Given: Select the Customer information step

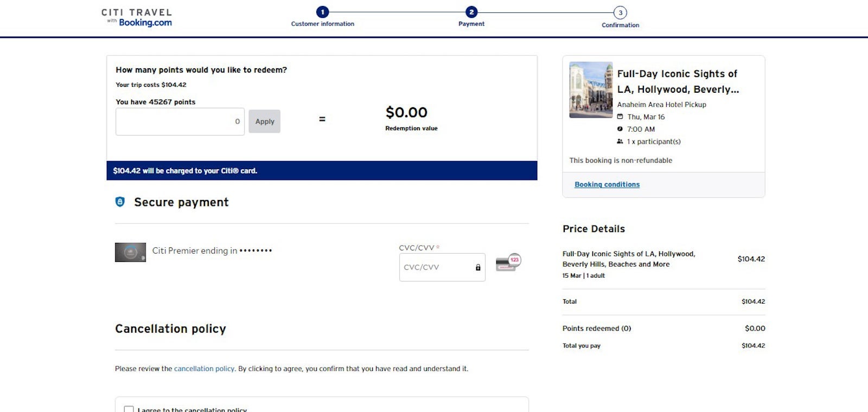Looking at the screenshot, I should point(323,24).
